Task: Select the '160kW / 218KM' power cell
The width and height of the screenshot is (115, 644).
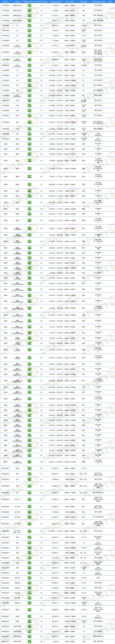Action: point(70,220)
